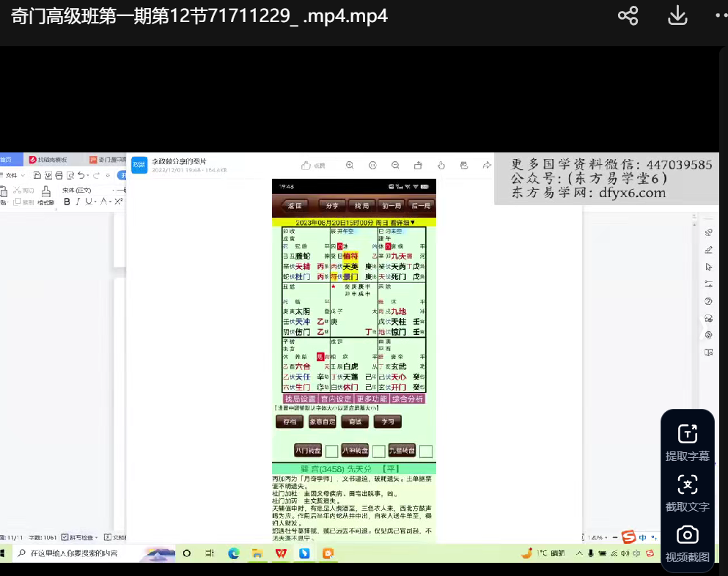728x576 pixels.
Task: Tick checkbox beside 八神转盘
Action: [378, 451]
